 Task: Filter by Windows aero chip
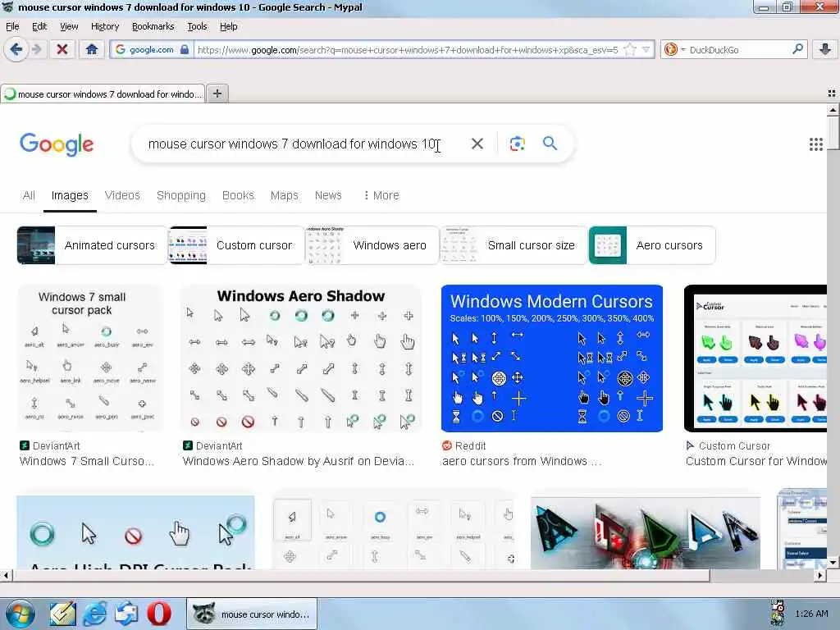point(372,245)
